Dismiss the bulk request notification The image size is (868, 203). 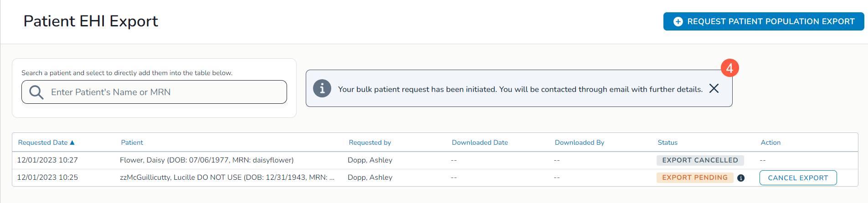point(714,88)
